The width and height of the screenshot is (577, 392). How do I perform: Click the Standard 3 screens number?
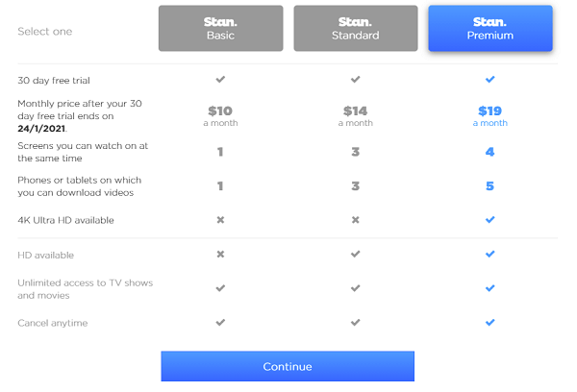355,152
